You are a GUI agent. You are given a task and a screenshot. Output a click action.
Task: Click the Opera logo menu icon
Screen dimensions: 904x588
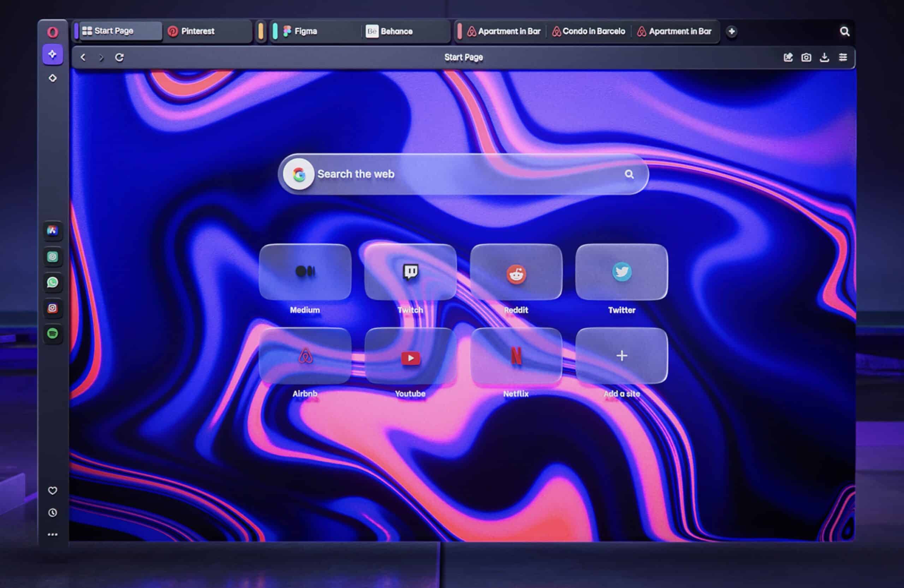coord(52,32)
